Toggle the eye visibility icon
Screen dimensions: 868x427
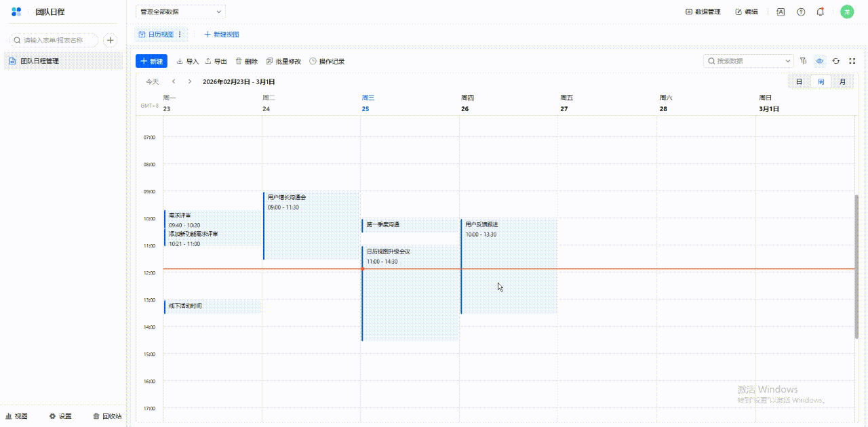820,61
